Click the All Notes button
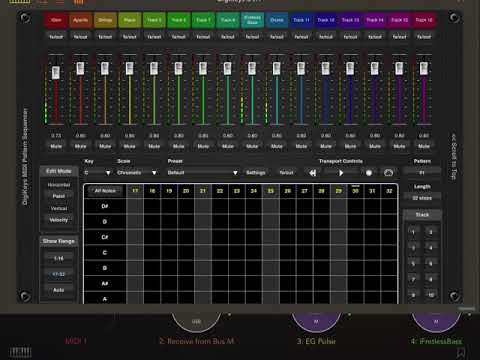This screenshot has width=480, height=360. click(105, 191)
